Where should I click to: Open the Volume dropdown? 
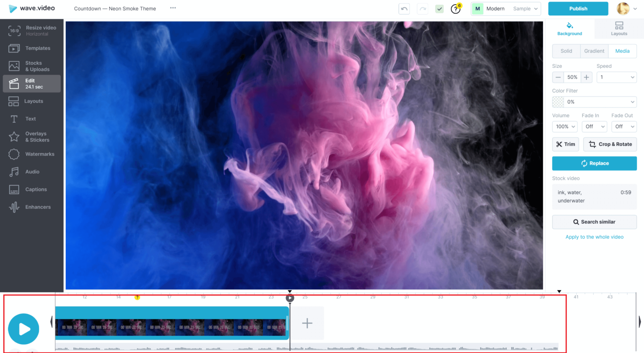tap(564, 126)
